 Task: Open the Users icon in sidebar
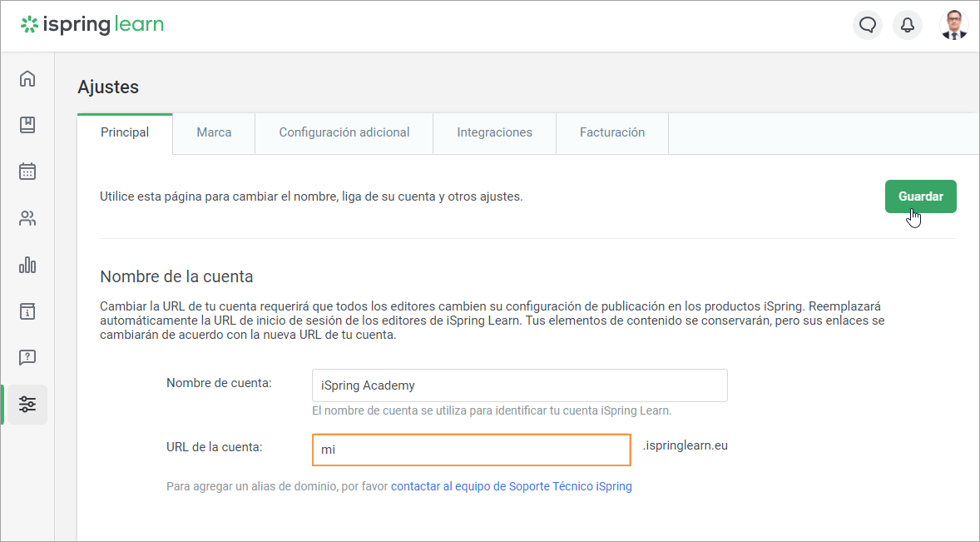coord(27,218)
